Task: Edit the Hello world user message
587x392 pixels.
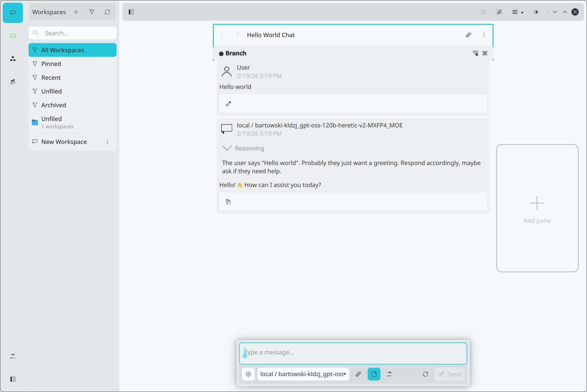Action: pyautogui.click(x=228, y=104)
